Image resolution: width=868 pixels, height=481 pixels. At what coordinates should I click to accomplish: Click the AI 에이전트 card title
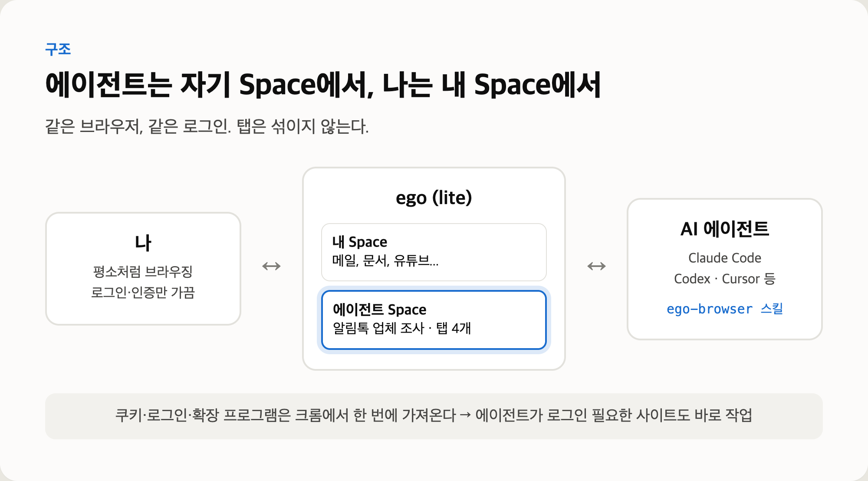pos(725,229)
